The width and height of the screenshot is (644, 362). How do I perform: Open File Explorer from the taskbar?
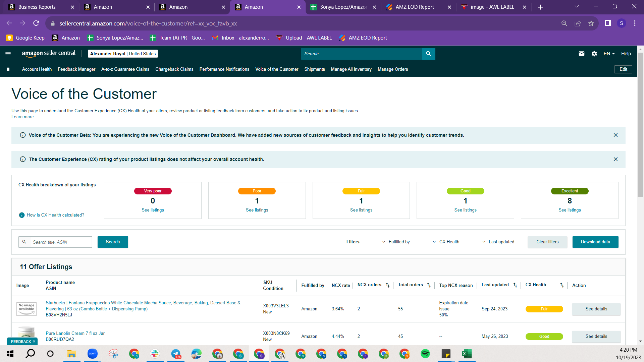tap(72, 354)
